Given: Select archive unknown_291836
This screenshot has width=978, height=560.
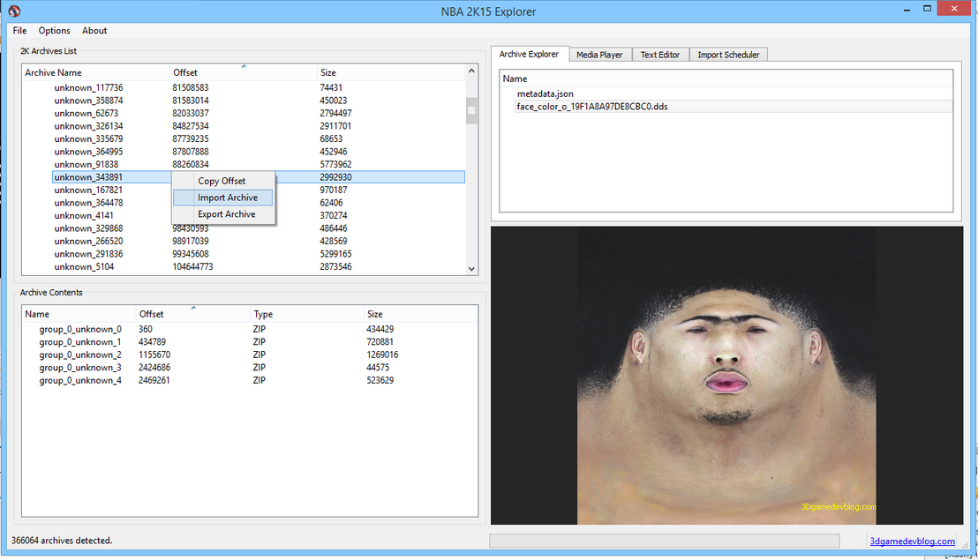Looking at the screenshot, I should [88, 253].
